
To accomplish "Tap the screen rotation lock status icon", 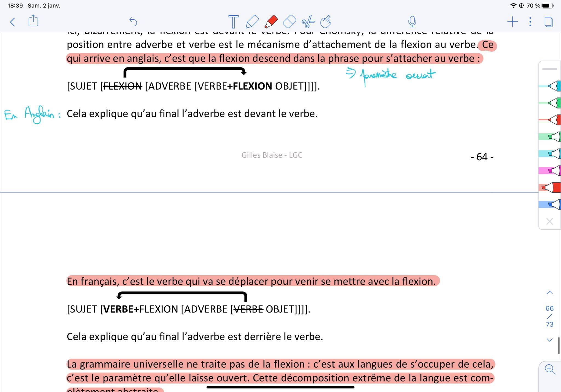I will (x=521, y=6).
